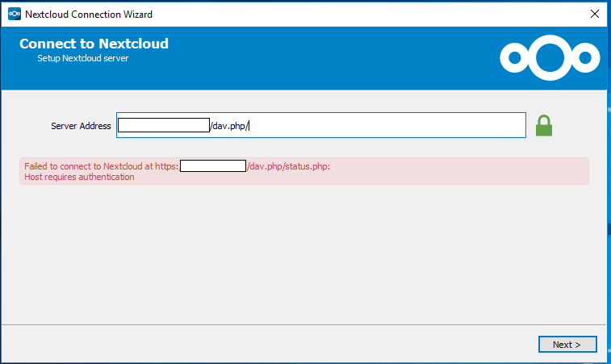Click the redacted hostname box in the error message
Viewport: 611px width, 364px height.
[x=213, y=165]
